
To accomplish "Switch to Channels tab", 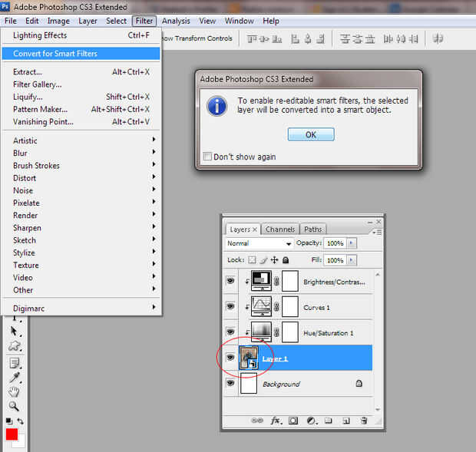I will (x=280, y=229).
